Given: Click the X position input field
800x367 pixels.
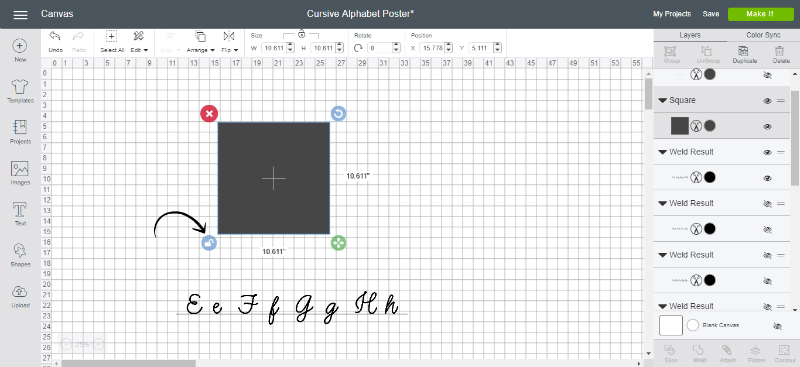Looking at the screenshot, I should (432, 48).
